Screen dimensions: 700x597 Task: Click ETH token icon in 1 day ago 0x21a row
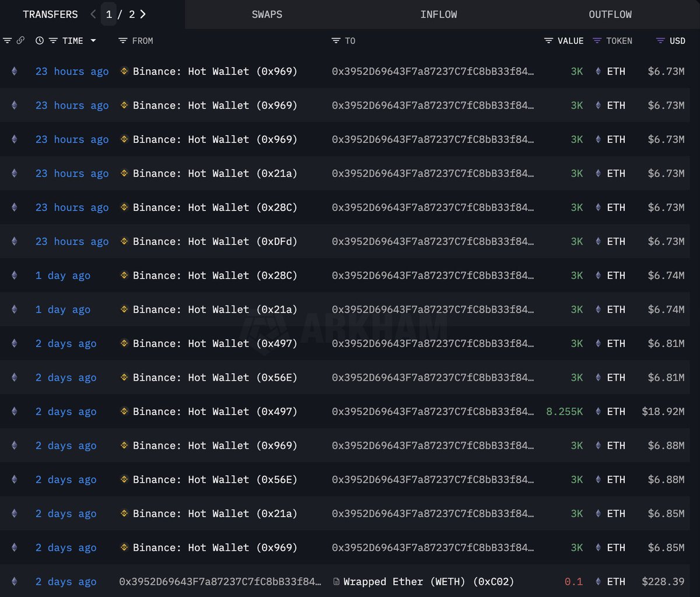(598, 309)
